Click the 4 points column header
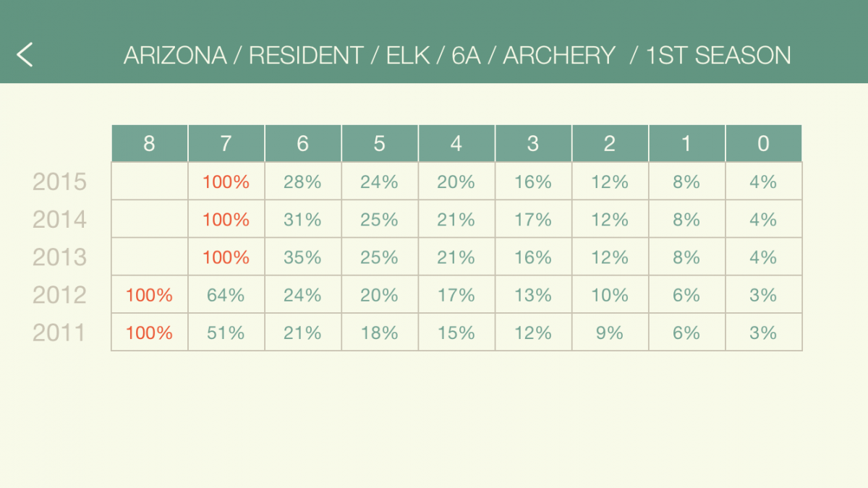 point(456,143)
